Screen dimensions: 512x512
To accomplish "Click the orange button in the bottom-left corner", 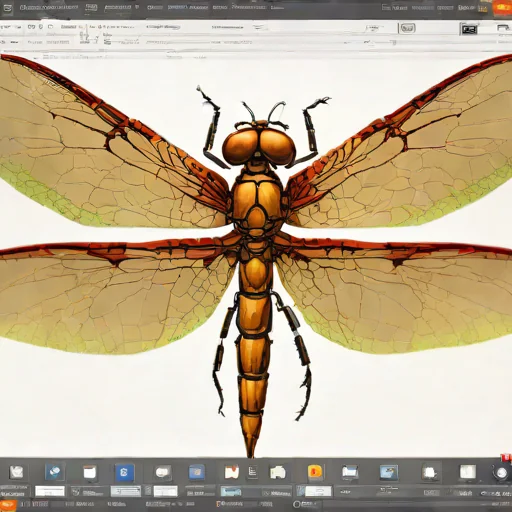I will [x=8, y=504].
